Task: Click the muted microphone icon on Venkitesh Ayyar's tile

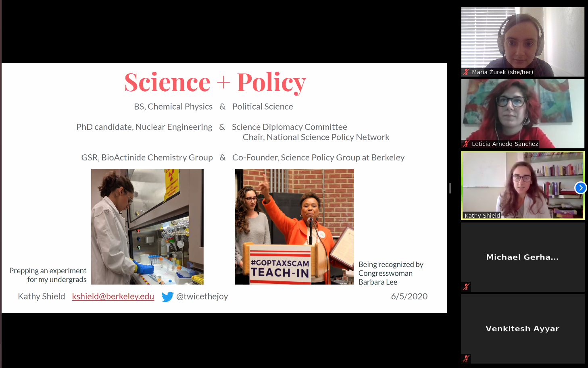Action: coord(466,358)
